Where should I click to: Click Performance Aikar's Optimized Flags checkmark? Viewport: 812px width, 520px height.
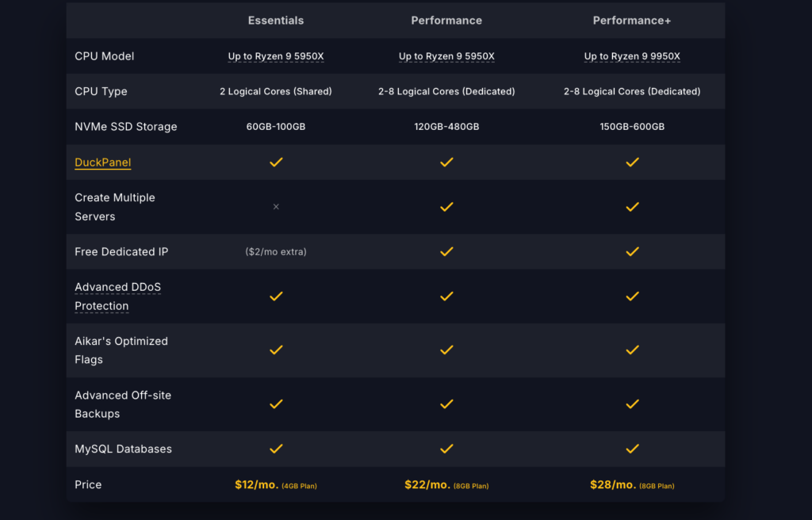(x=446, y=350)
